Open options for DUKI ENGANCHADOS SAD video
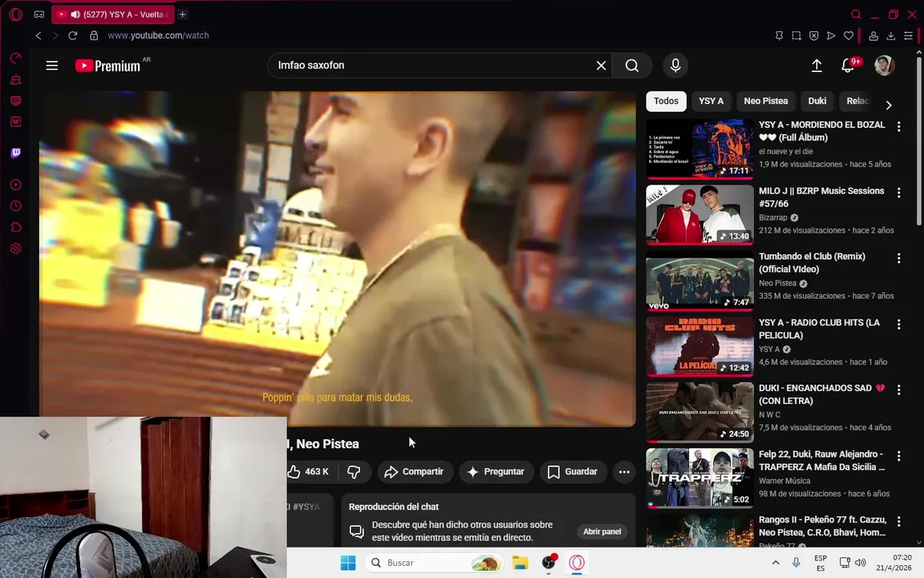Image resolution: width=924 pixels, height=578 pixels. coord(898,389)
